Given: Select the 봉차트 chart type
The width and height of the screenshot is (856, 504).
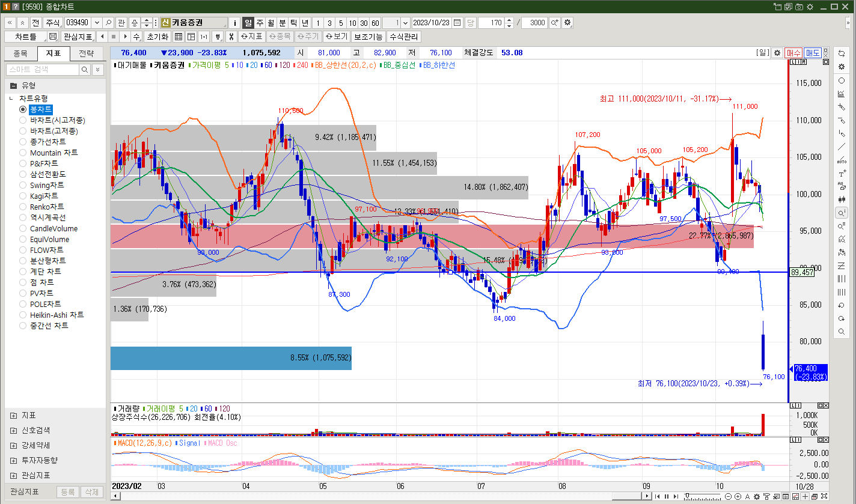Looking at the screenshot, I should coord(41,109).
